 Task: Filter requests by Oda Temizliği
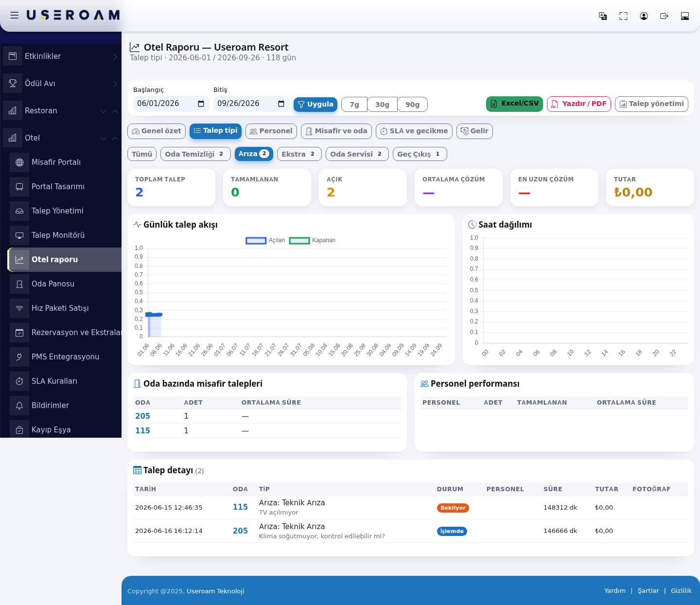pos(195,154)
